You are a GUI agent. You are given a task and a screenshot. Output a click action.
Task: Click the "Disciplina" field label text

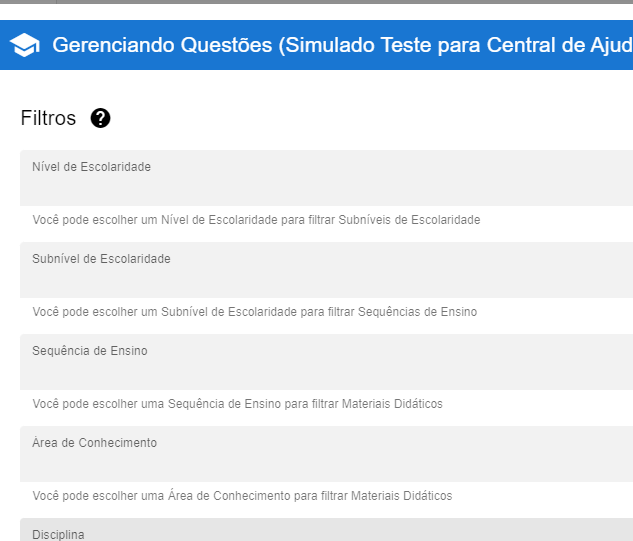tap(58, 535)
